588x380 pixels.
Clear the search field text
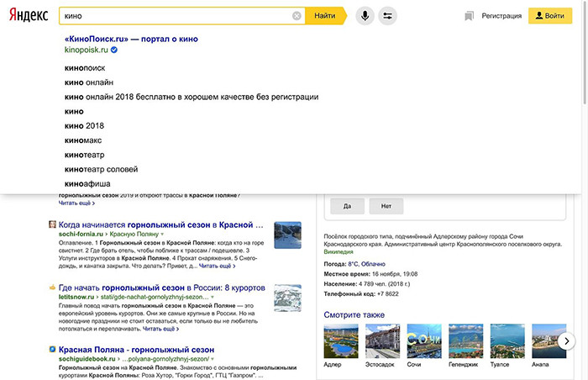click(x=297, y=16)
